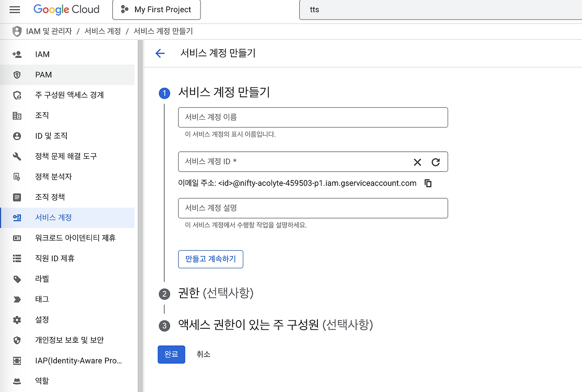
Task: Open the My First Project selector
Action: tap(156, 10)
